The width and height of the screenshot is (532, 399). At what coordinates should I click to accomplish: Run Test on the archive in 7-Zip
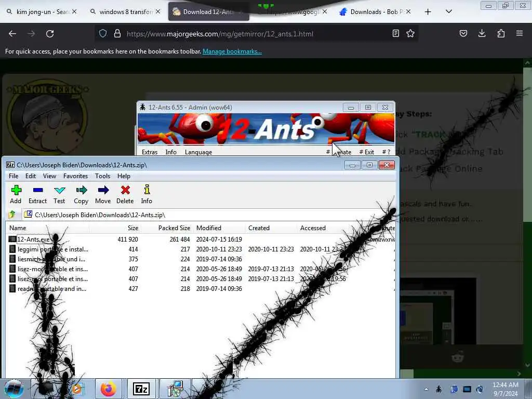[x=59, y=194]
